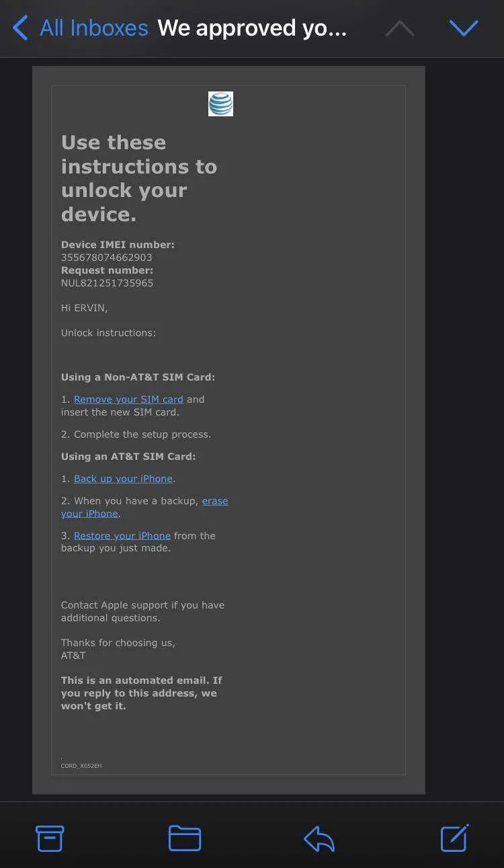The width and height of the screenshot is (504, 868).
Task: Compose a new message with pencil icon
Action: pos(454,838)
